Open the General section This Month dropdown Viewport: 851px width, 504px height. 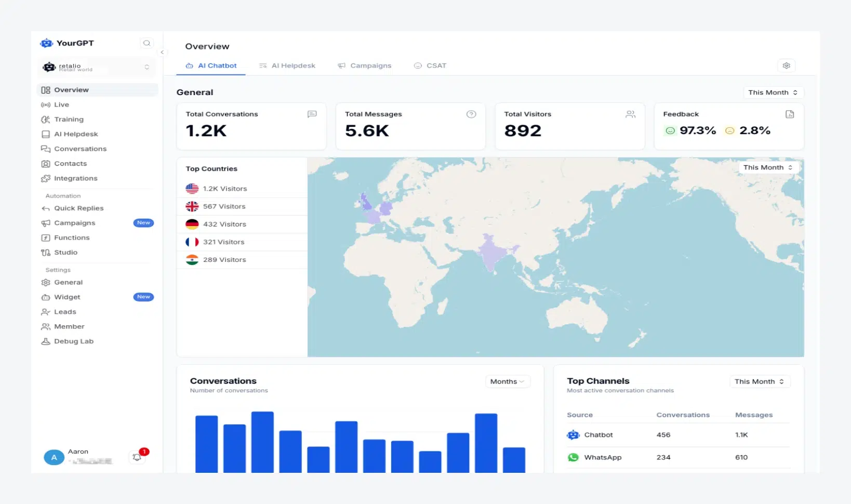773,92
